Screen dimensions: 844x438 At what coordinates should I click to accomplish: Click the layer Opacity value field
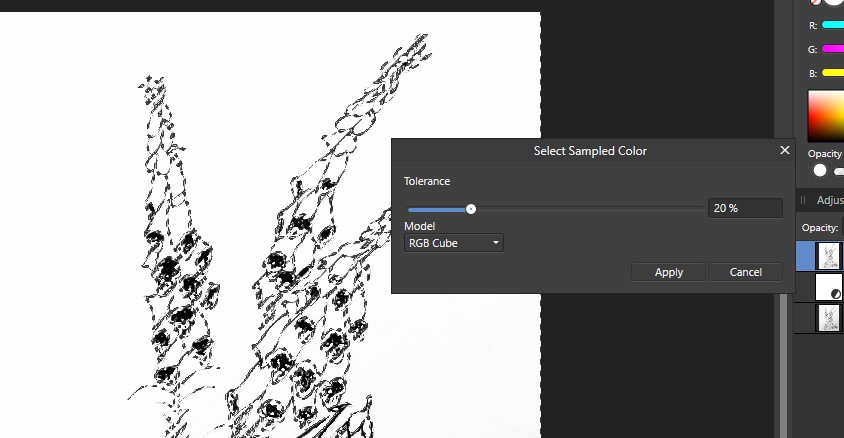pyautogui.click(x=842, y=228)
